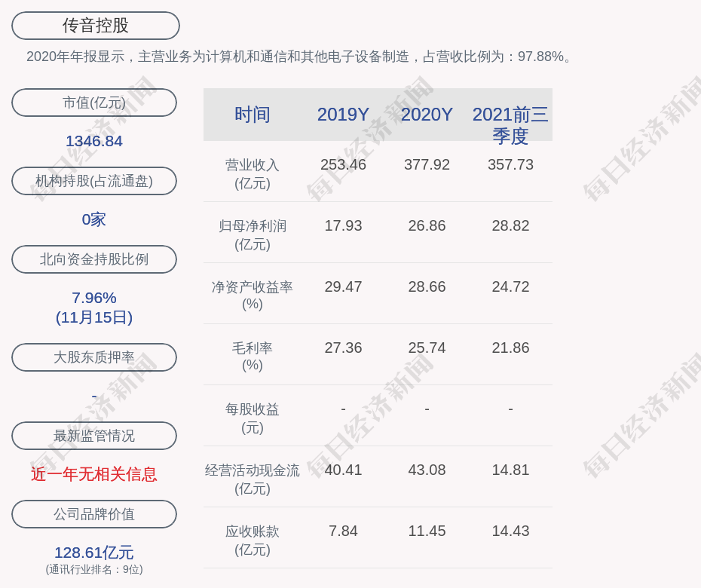Click the 归母净利润(亿元) row label

pos(253,235)
